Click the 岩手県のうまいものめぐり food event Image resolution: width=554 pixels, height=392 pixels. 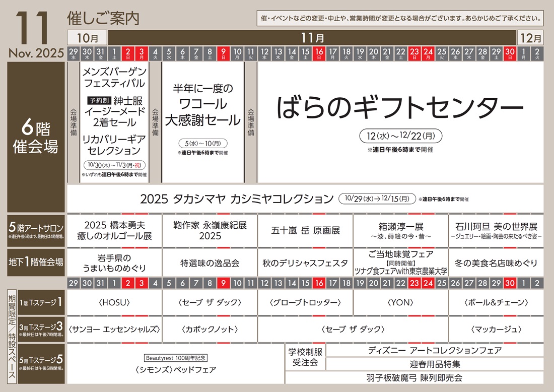coord(114,263)
